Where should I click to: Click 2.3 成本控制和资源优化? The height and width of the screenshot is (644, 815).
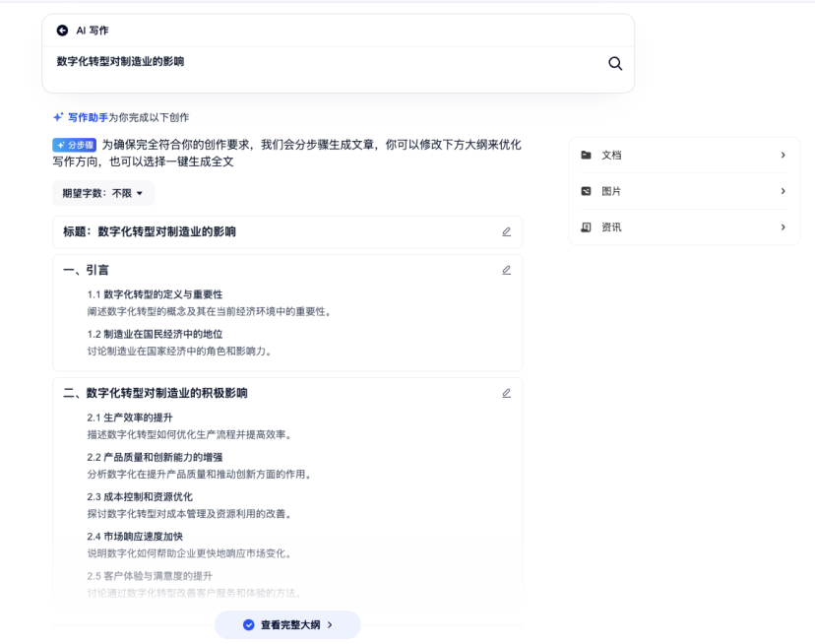[x=140, y=496]
